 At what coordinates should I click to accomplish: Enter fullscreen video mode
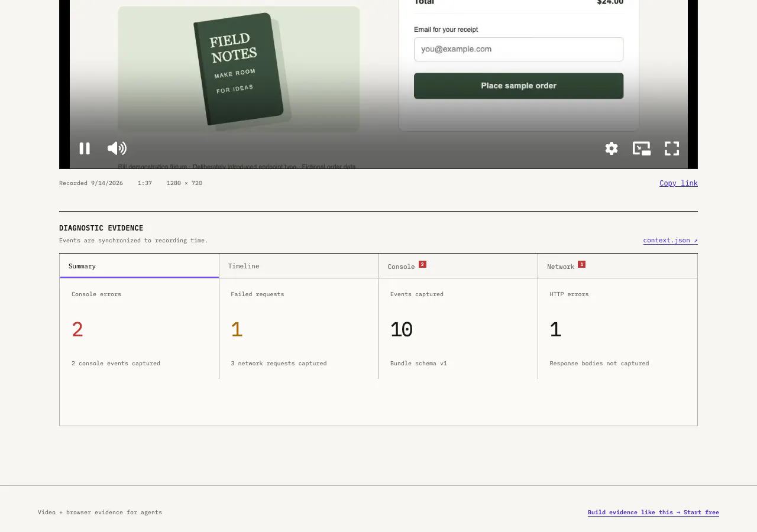point(672,148)
